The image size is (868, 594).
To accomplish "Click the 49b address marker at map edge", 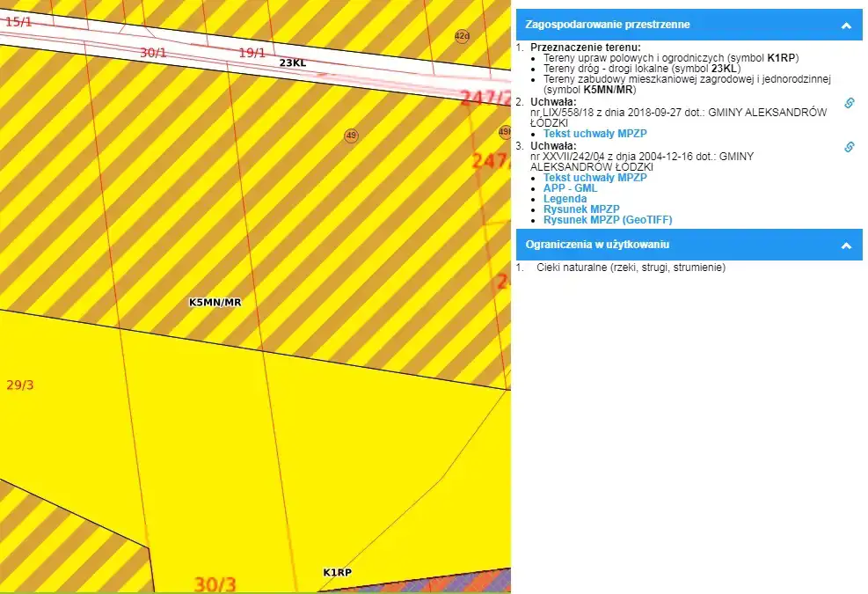I will (505, 132).
